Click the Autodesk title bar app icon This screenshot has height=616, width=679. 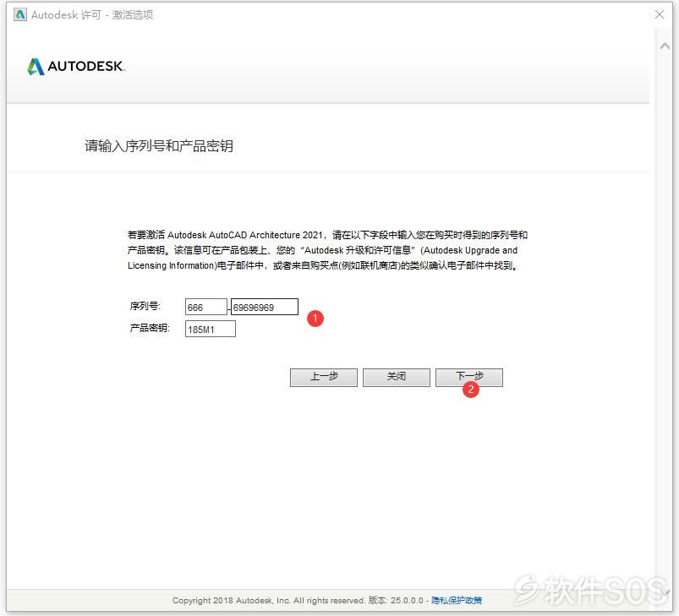tap(20, 14)
